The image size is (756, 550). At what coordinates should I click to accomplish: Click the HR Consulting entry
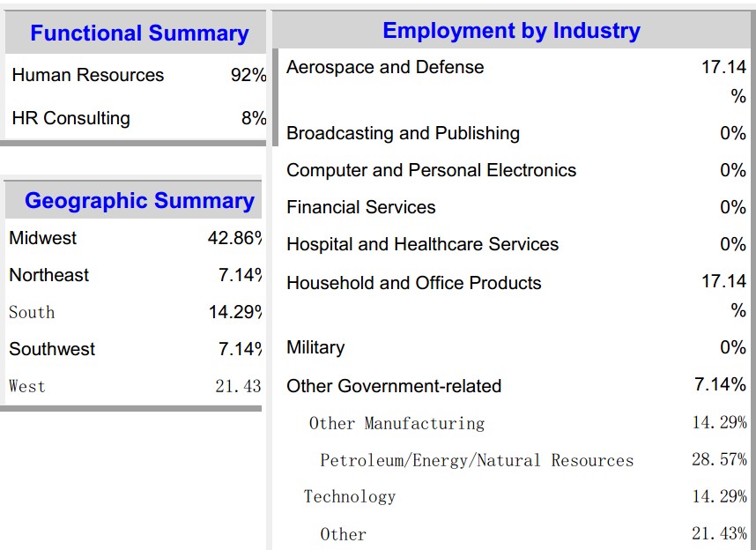tap(70, 118)
